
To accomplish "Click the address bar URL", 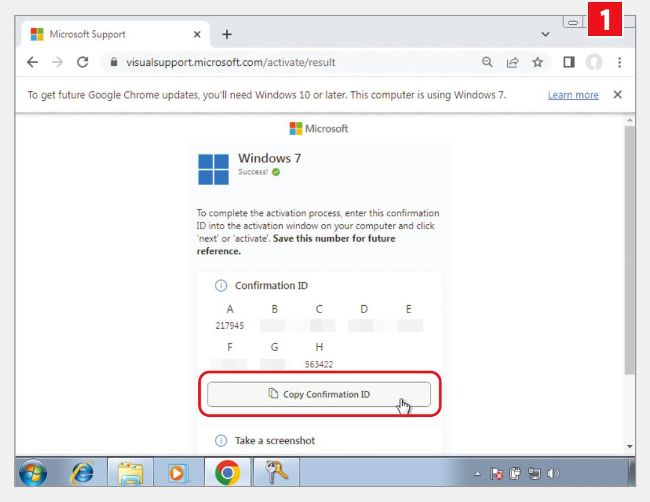I will (x=230, y=63).
